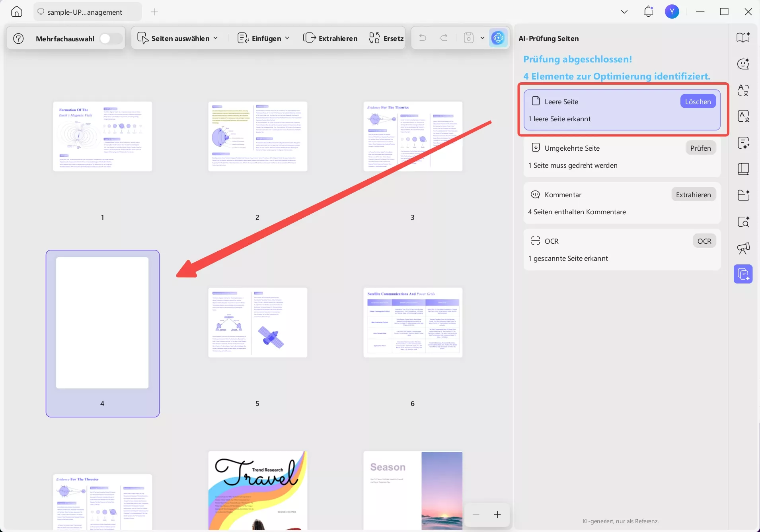
Task: Expand the save options arrow
Action: coord(482,38)
